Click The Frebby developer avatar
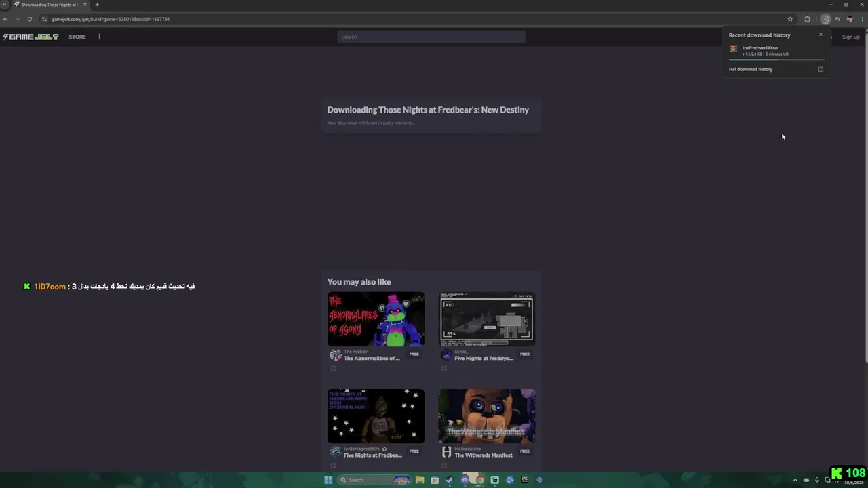 (x=335, y=355)
